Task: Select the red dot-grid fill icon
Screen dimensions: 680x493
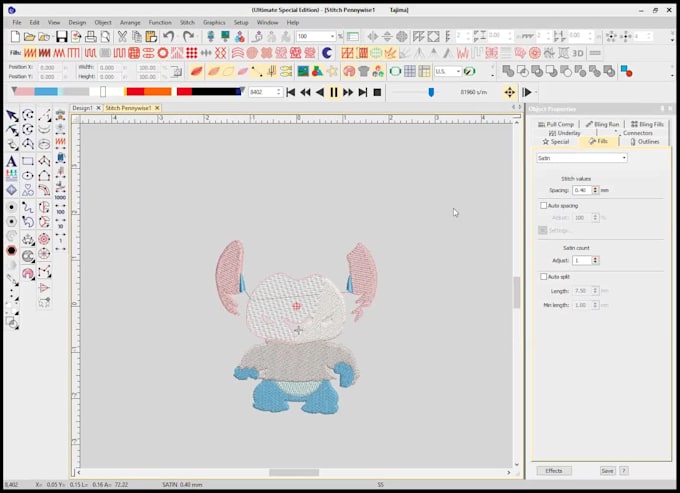Action: pos(192,53)
